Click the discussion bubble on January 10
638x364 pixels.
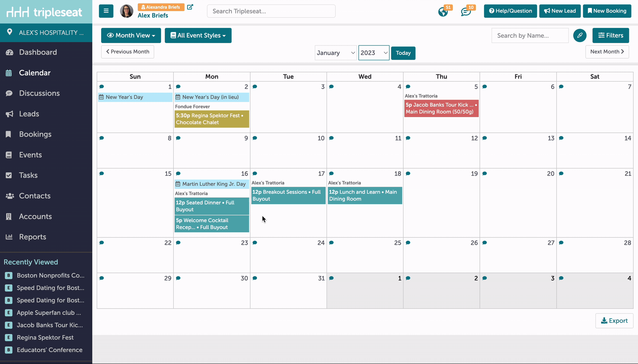[x=255, y=138]
